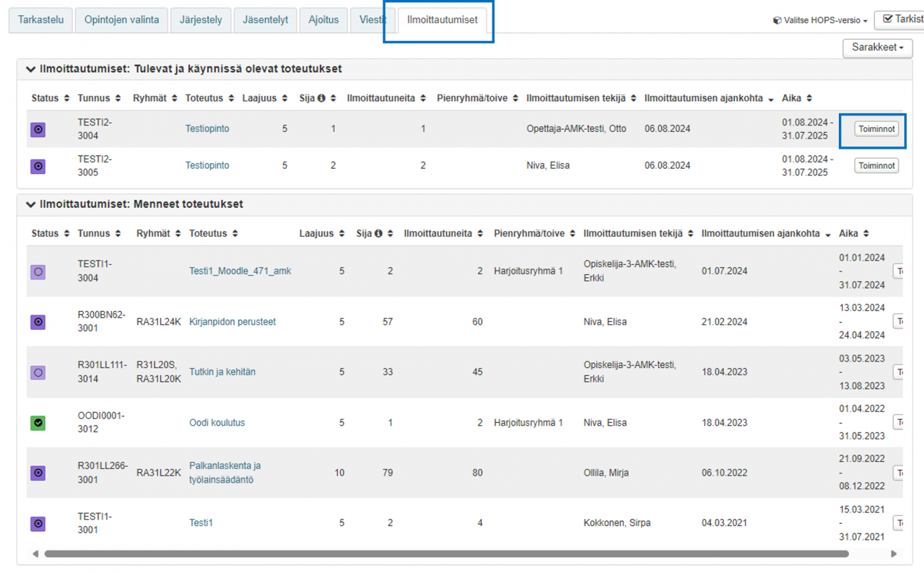Select date 06.10.2022 cell

click(724, 473)
